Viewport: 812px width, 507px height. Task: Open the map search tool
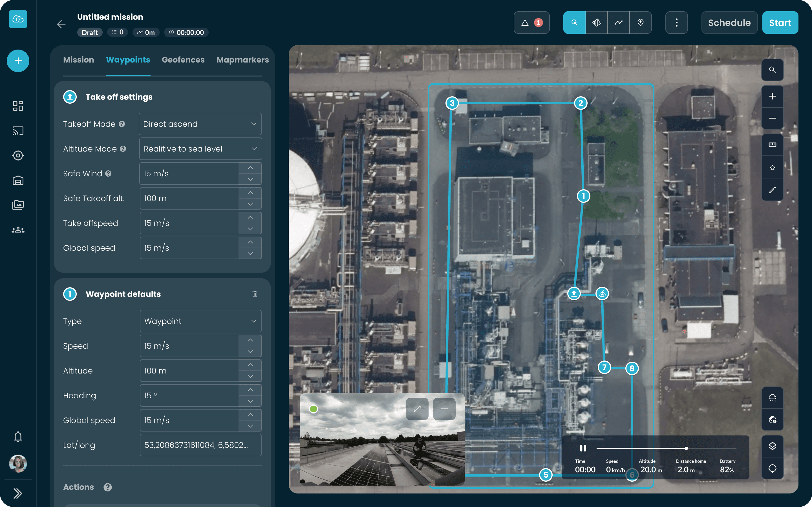click(x=773, y=70)
